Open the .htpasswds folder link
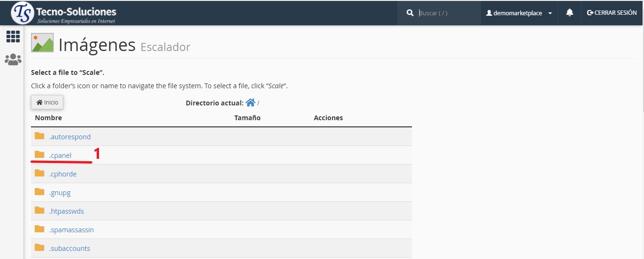 66,211
